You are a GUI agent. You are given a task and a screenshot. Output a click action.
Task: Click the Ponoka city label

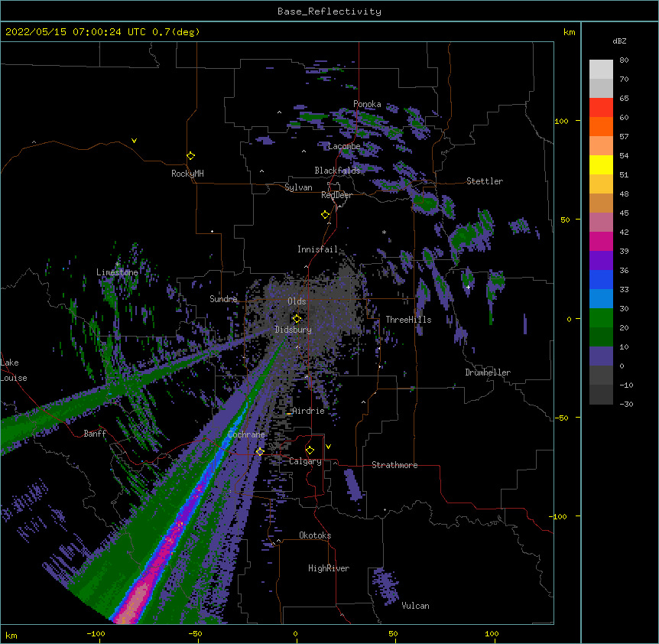pos(367,104)
